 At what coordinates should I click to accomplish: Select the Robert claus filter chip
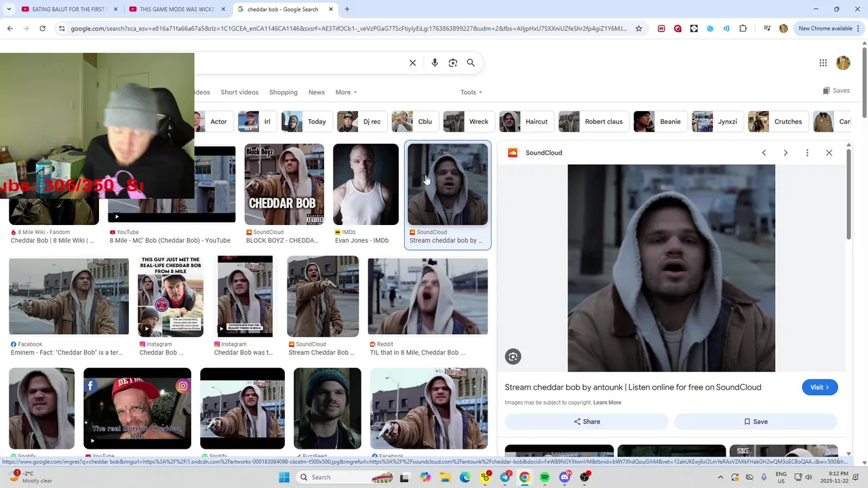tap(594, 122)
